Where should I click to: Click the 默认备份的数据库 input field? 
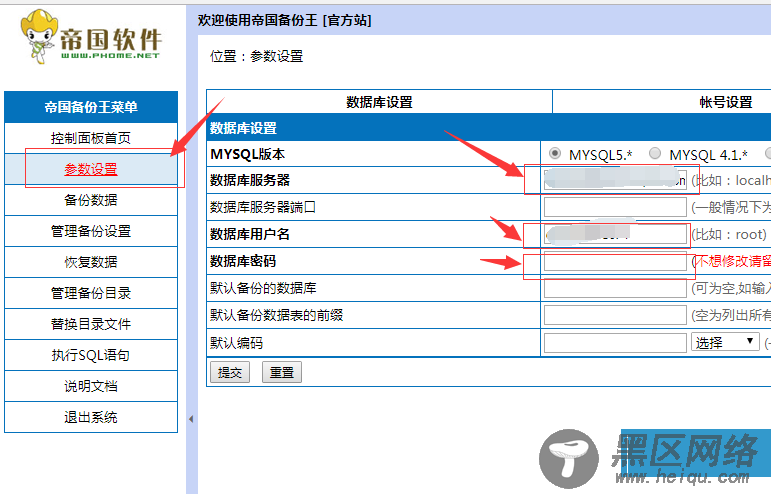coord(615,288)
